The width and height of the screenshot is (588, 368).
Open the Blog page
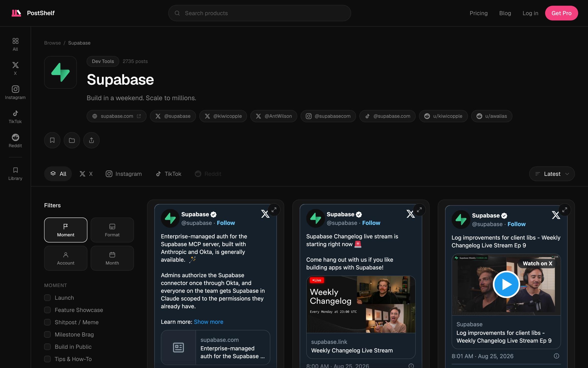(x=505, y=13)
